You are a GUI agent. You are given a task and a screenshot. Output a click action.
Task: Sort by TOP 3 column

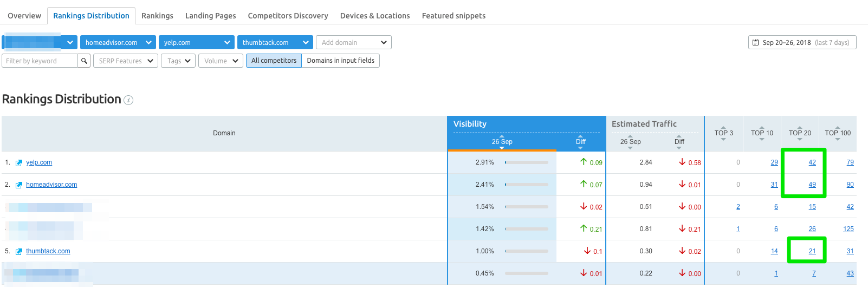click(723, 133)
